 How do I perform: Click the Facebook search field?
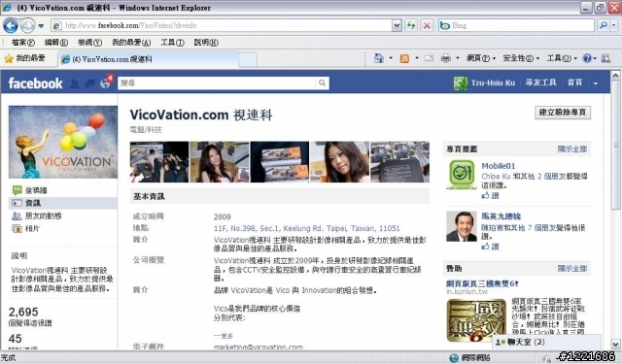[217, 83]
